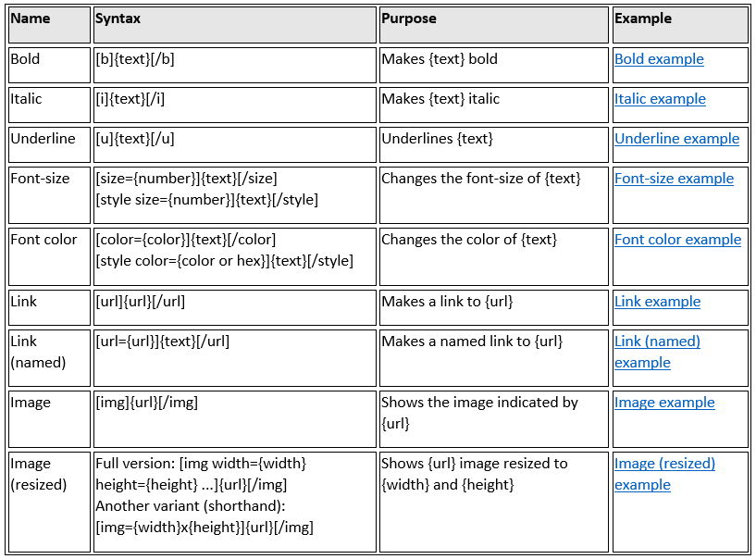Click the [b]{text}[/b] syntax cell
This screenshot has width=756, height=559.
135,59
